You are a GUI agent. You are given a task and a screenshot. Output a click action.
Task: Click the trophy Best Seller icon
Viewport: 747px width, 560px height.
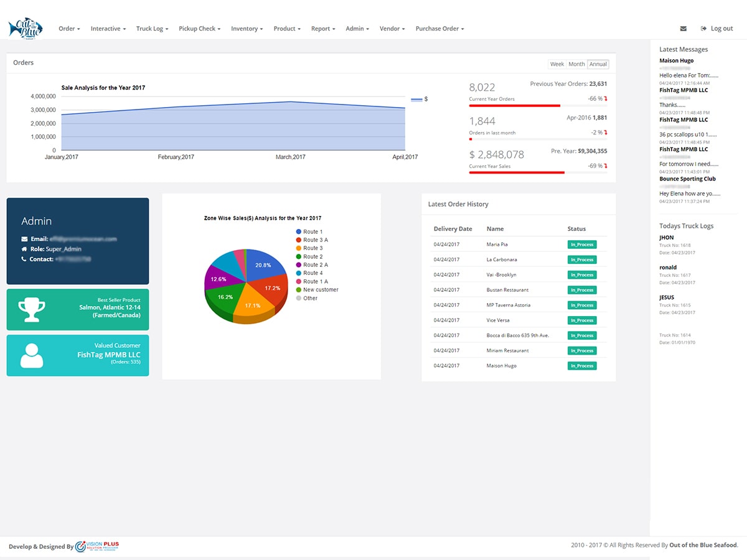point(31,309)
